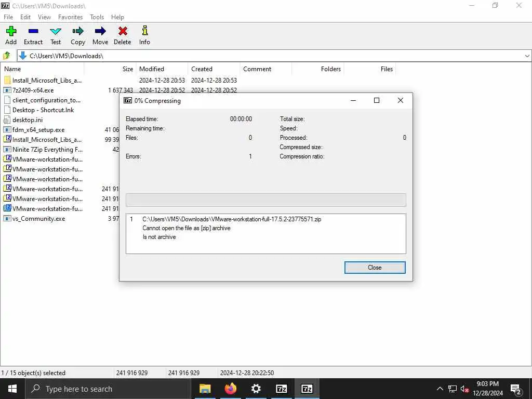Viewport: 532px width, 399px height.
Task: Open the Edit menu
Action: tap(25, 17)
